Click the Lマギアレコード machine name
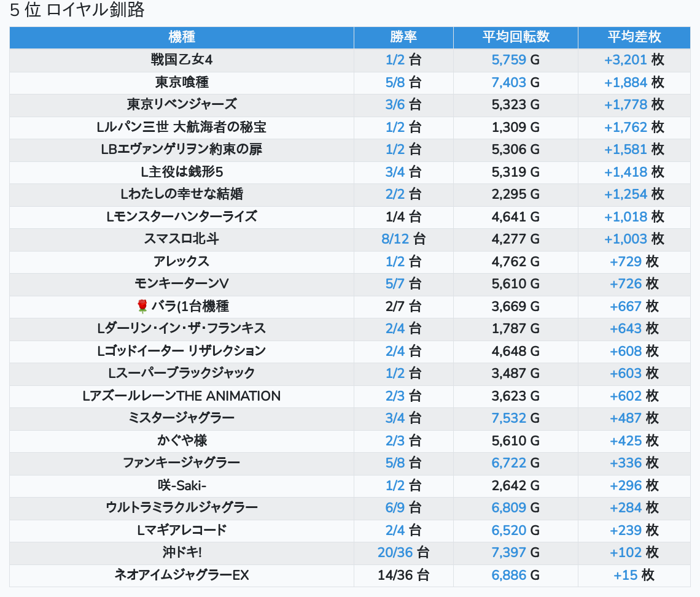The width and height of the screenshot is (700, 597). (182, 530)
